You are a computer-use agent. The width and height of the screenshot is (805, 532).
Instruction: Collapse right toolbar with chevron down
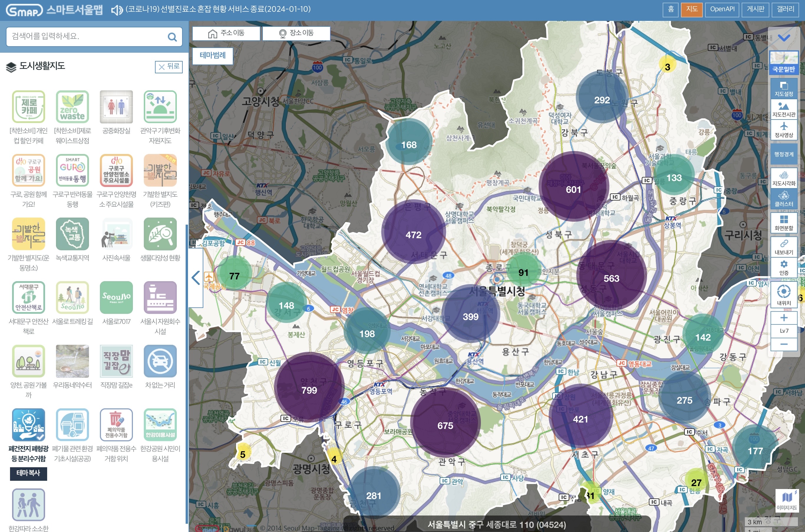(x=783, y=37)
